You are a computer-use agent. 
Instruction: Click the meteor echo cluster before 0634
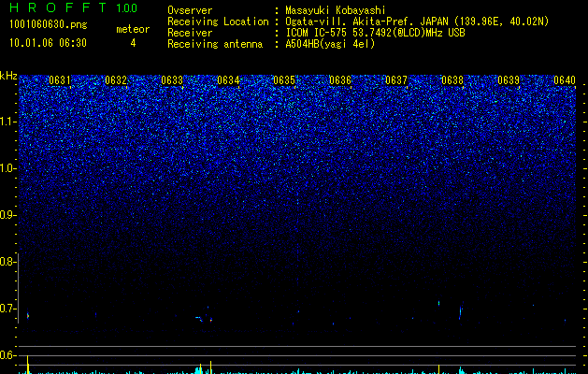pos(205,319)
